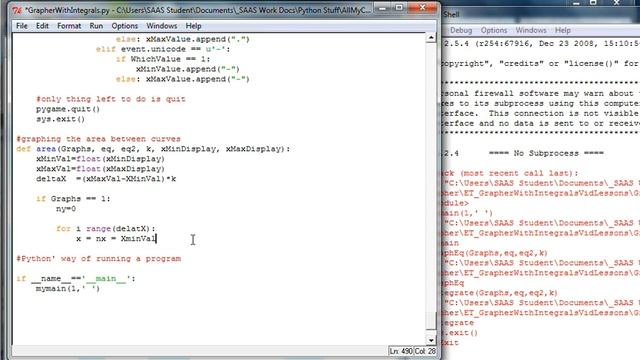Click the 'pygame.quit()' line
The width and height of the screenshot is (640, 360).
tap(68, 109)
